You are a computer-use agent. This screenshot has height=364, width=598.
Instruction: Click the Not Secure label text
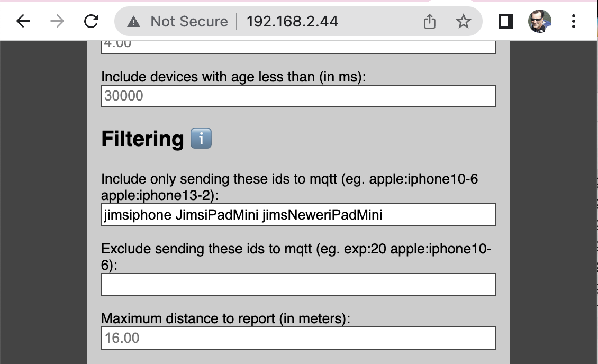pyautogui.click(x=188, y=21)
